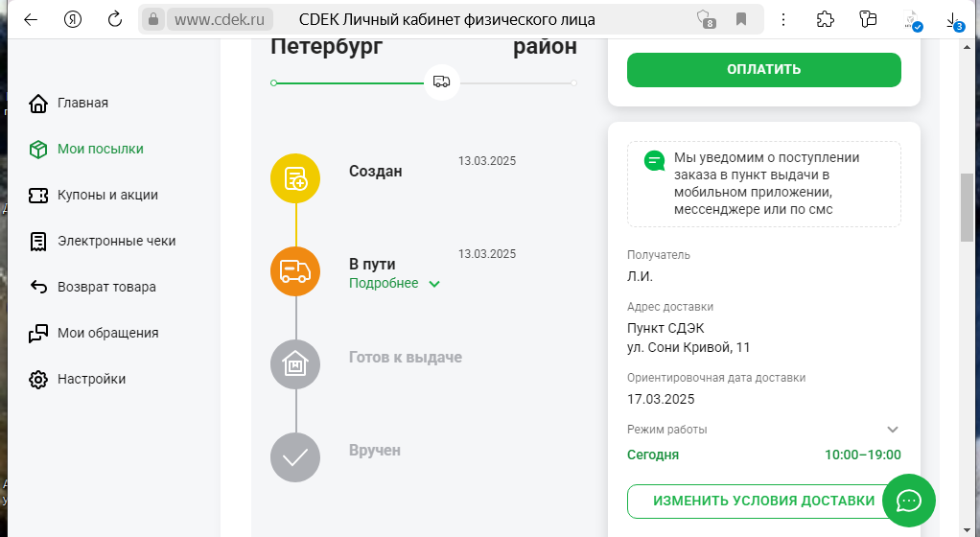980x537 pixels.
Task: Click the protection shield icon with 8
Action: [707, 20]
